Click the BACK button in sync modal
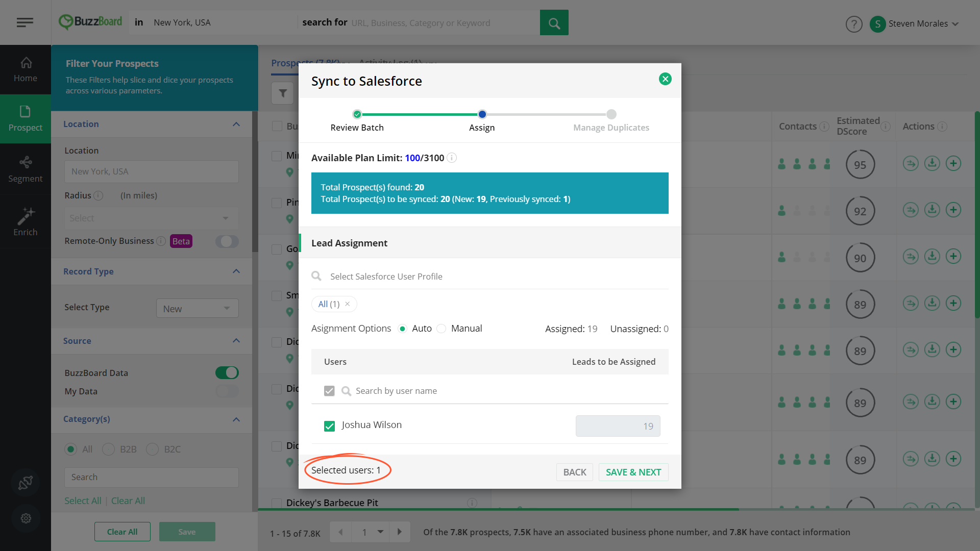This screenshot has height=551, width=980. pos(575,471)
